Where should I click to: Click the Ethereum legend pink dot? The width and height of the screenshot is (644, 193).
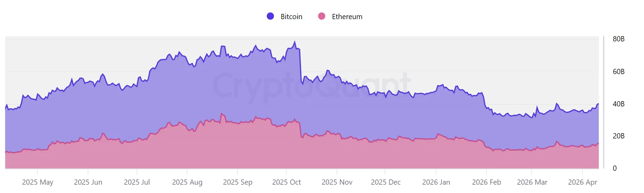click(322, 16)
